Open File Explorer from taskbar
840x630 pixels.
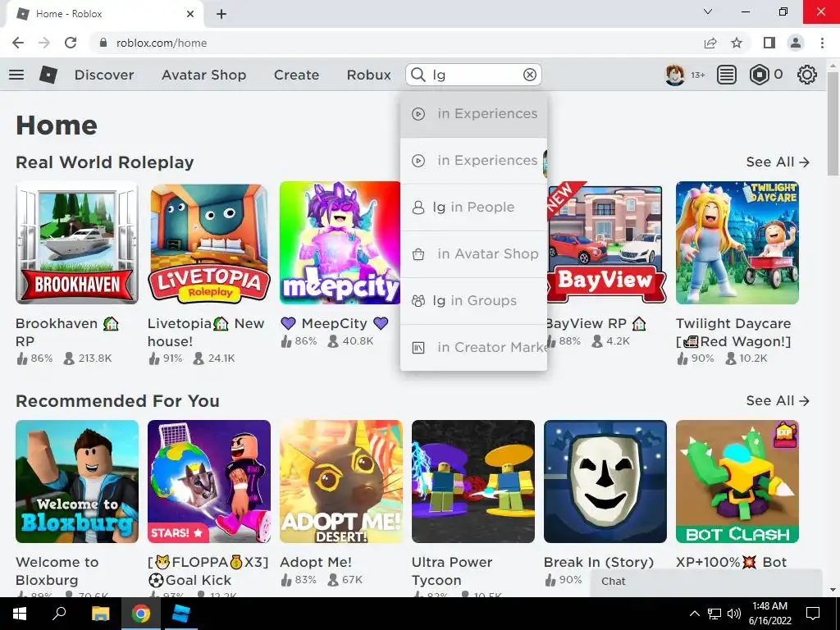click(100, 614)
